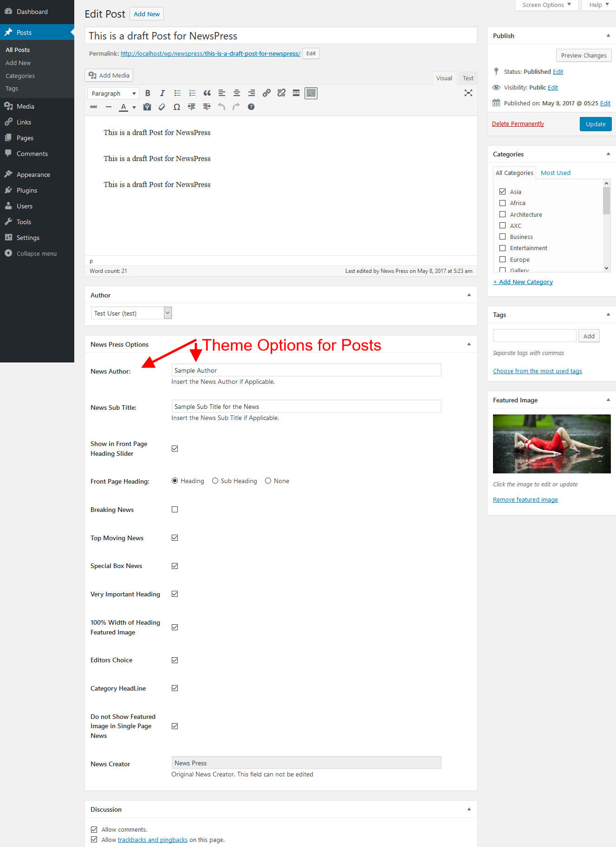Image resolution: width=616 pixels, height=847 pixels.
Task: Open Media menu in sidebar
Action: [26, 106]
